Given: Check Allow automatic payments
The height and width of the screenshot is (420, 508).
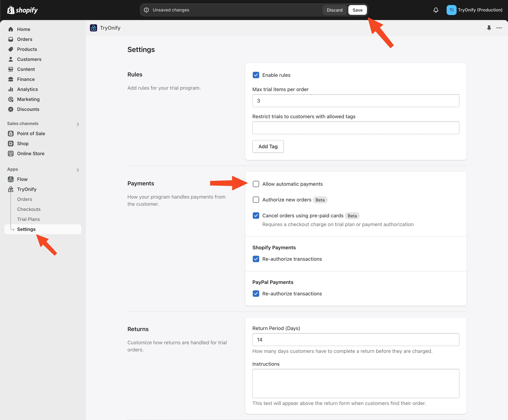Looking at the screenshot, I should [256, 184].
